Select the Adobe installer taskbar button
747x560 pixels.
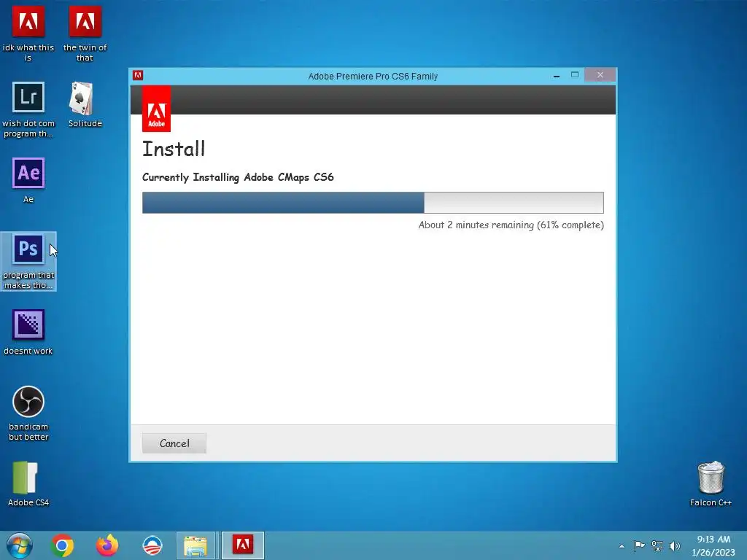(x=242, y=545)
